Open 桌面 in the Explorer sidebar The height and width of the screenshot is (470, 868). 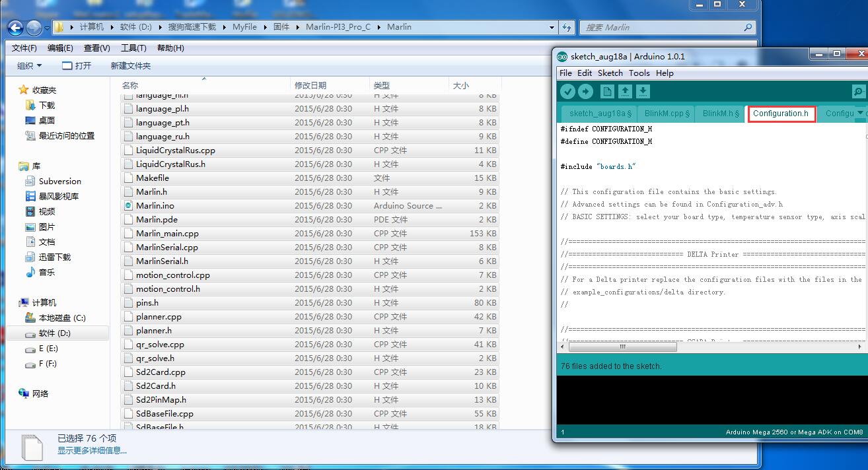[x=46, y=120]
